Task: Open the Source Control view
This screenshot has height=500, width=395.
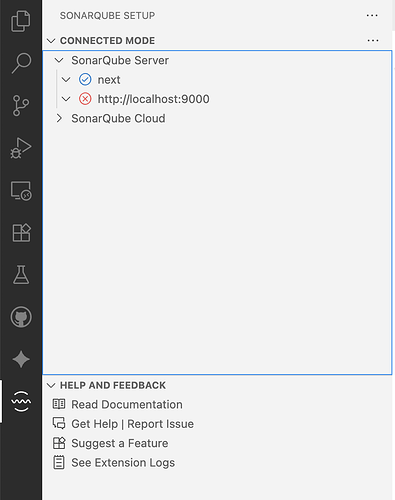Action: click(x=21, y=105)
